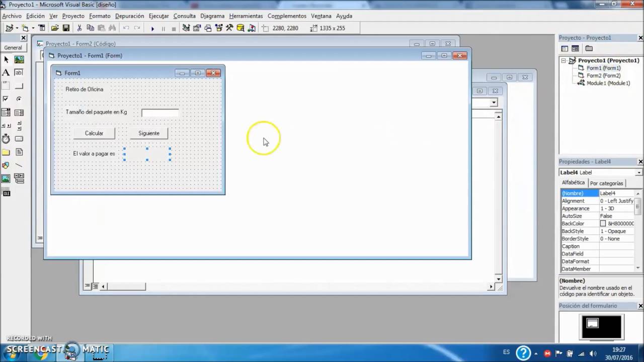Select the PictureBox control tool
644x362 pixels.
(x=19, y=59)
